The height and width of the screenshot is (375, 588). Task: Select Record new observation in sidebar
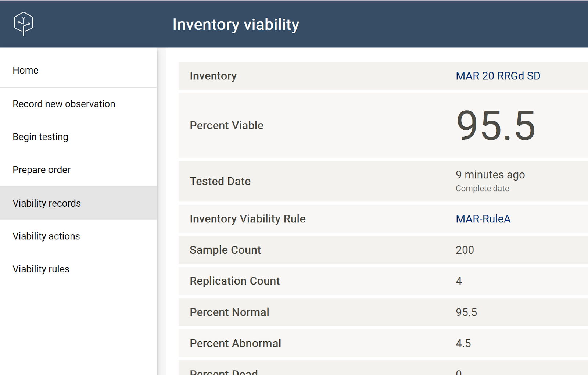tap(78, 104)
